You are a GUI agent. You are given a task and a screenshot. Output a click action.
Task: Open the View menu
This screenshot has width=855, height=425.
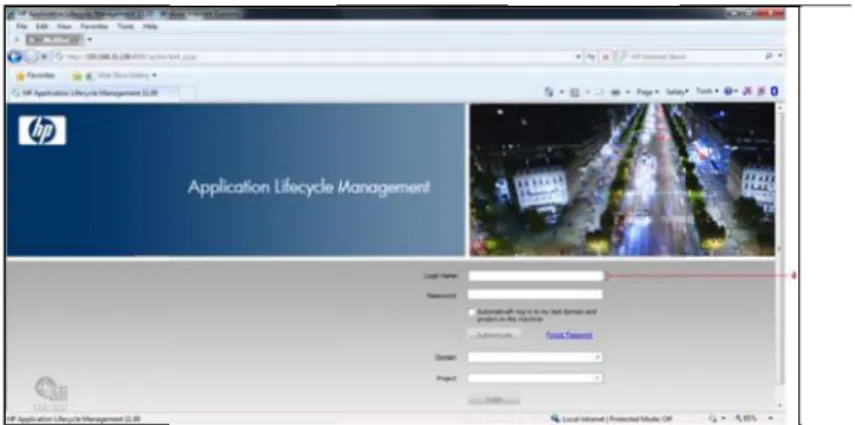click(64, 26)
